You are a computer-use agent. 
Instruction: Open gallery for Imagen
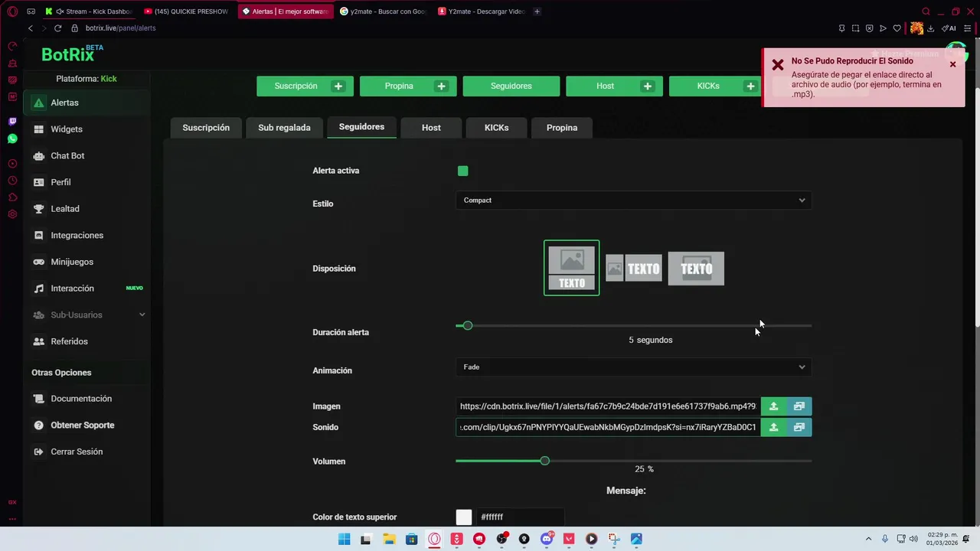click(x=799, y=406)
